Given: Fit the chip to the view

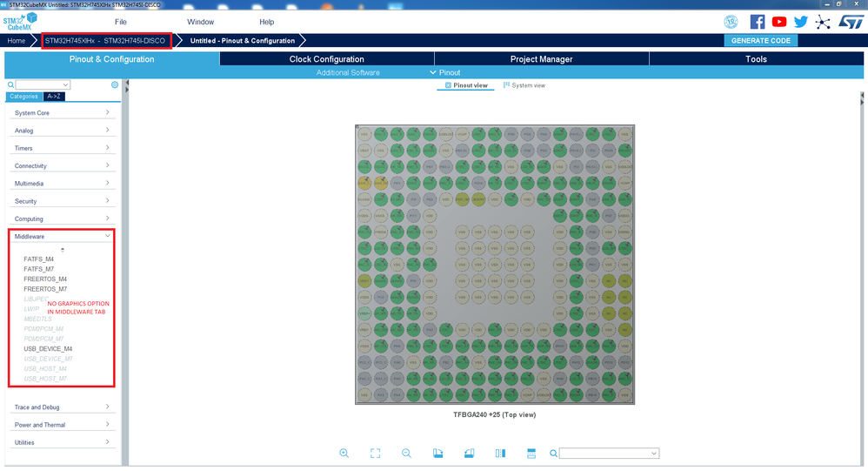Looking at the screenshot, I should pos(376,454).
